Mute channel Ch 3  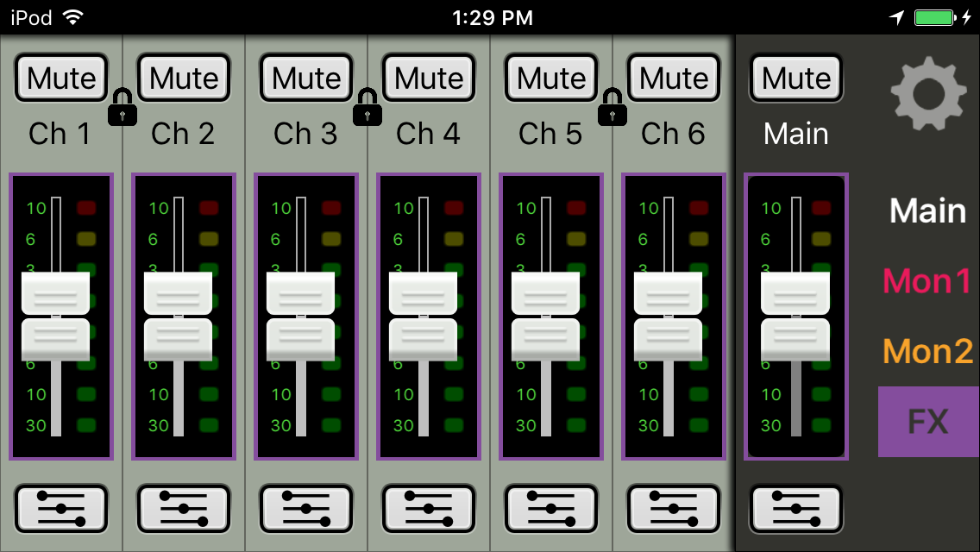point(306,78)
